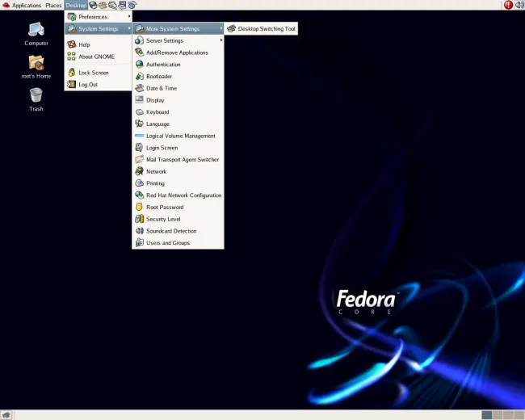Click the root's Home folder icon
This screenshot has height=420, width=525.
[36, 63]
